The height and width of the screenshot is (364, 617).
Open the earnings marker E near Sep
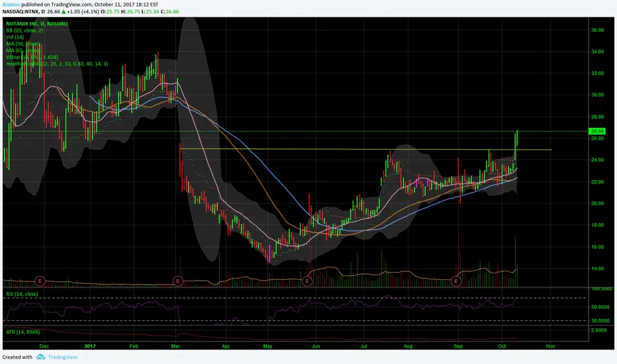(x=456, y=281)
